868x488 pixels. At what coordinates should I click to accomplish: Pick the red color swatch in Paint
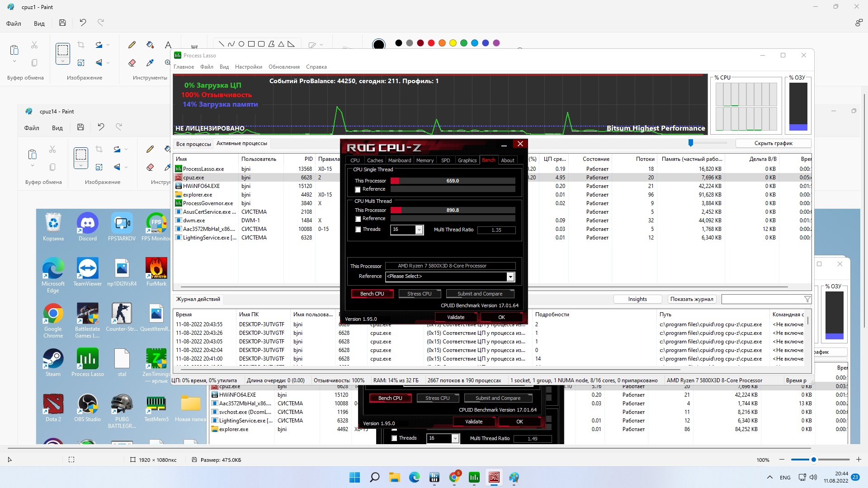click(x=431, y=43)
